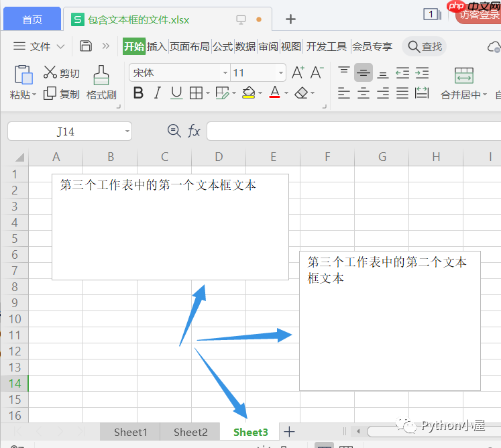Activate the Format Painter brush

tap(101, 75)
